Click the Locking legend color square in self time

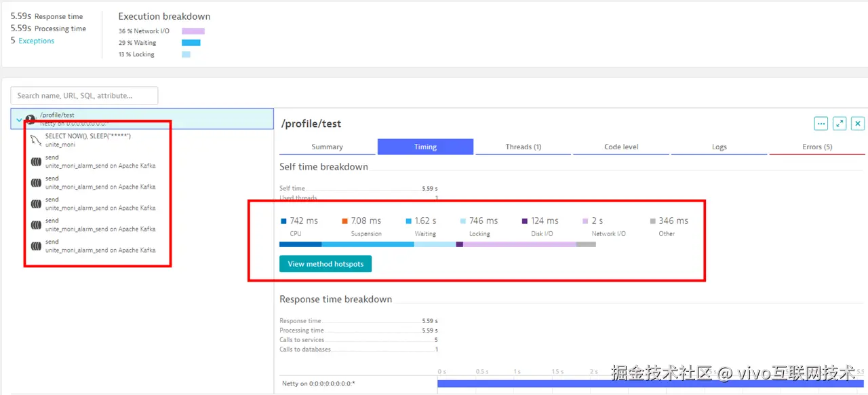click(463, 221)
